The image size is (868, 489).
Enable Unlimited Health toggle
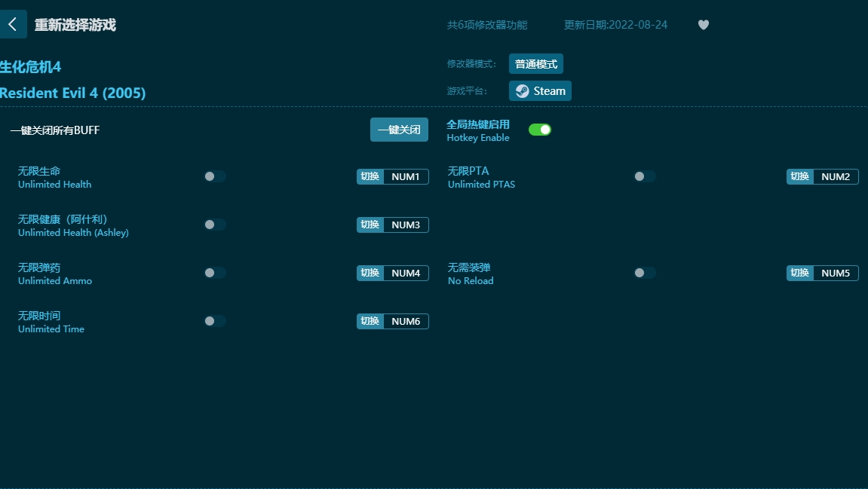pyautogui.click(x=215, y=176)
